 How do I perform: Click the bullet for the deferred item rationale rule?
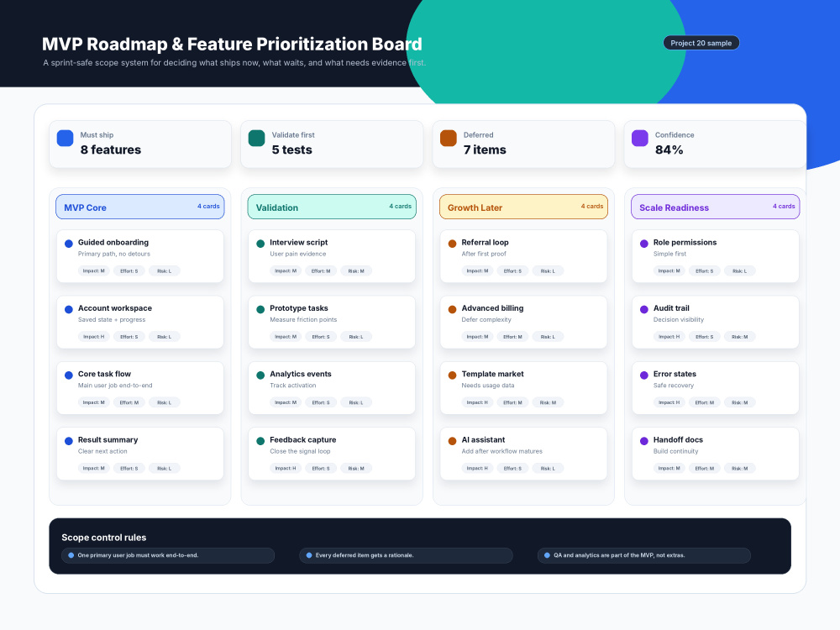click(309, 555)
